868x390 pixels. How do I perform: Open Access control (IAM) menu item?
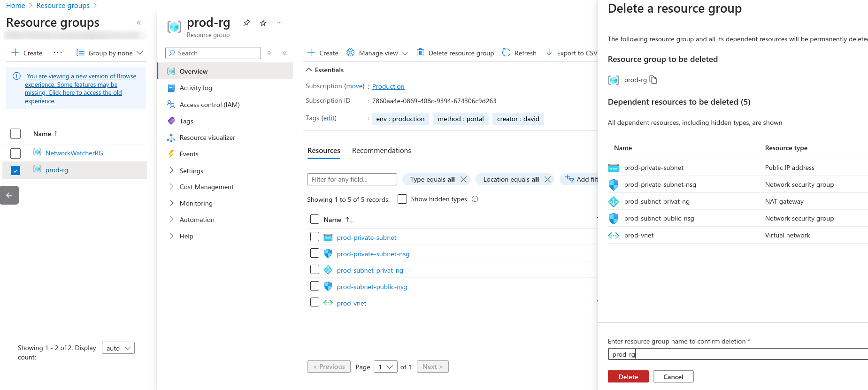[x=209, y=105]
